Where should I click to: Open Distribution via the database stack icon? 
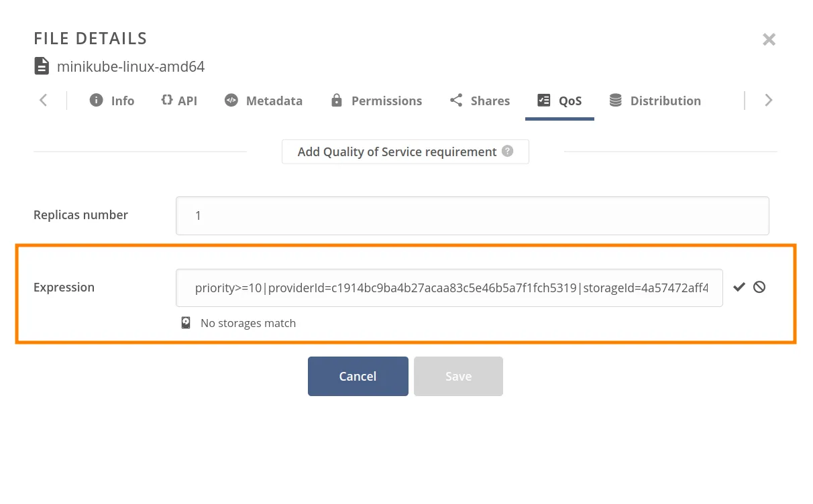coord(615,100)
